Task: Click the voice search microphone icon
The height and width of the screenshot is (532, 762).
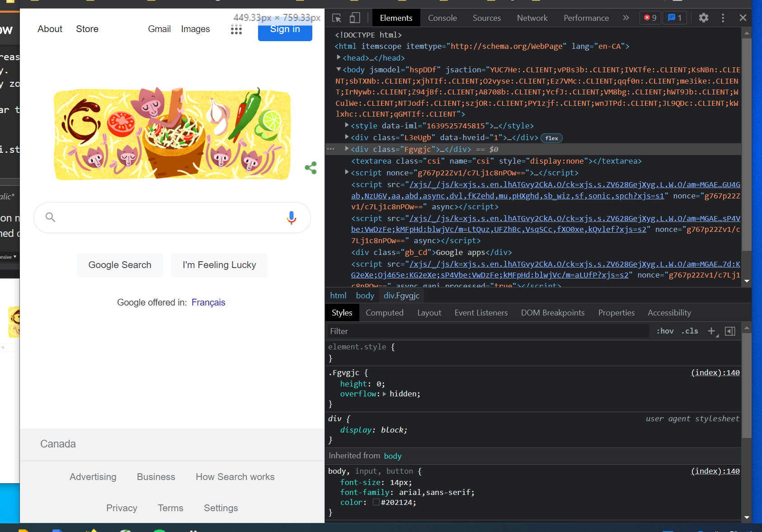Action: pos(292,218)
